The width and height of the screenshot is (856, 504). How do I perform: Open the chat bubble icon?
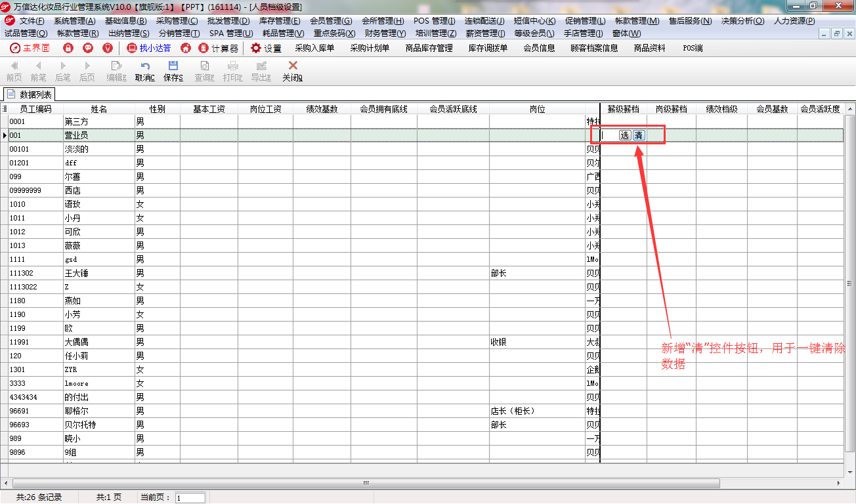click(88, 48)
